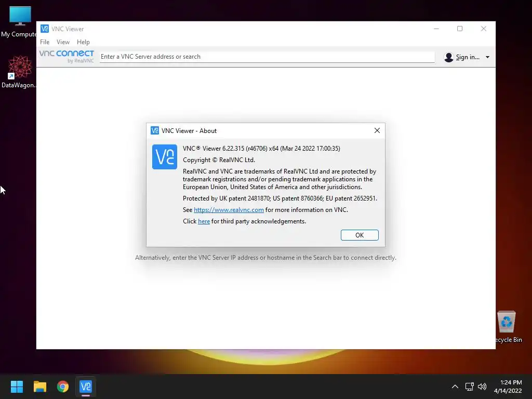Open File Explorer from the taskbar

click(39, 387)
